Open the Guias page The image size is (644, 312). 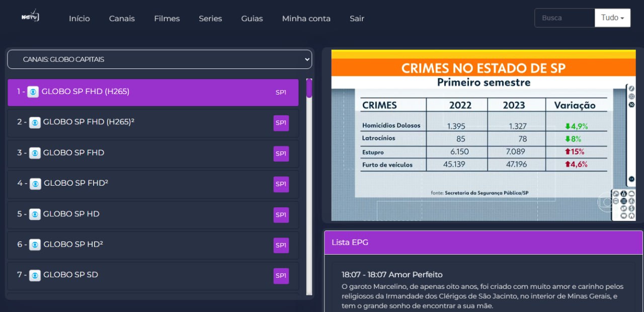point(252,18)
